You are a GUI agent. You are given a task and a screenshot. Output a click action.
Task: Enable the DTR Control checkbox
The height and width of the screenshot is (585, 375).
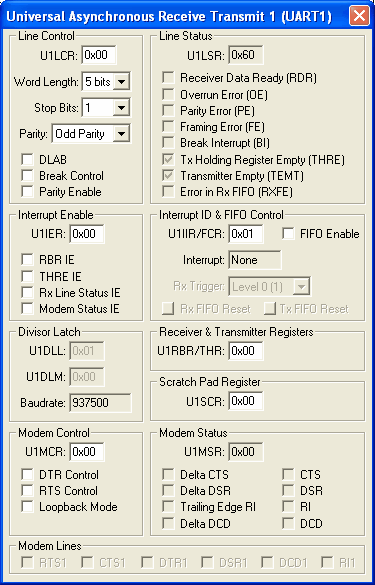click(x=27, y=475)
